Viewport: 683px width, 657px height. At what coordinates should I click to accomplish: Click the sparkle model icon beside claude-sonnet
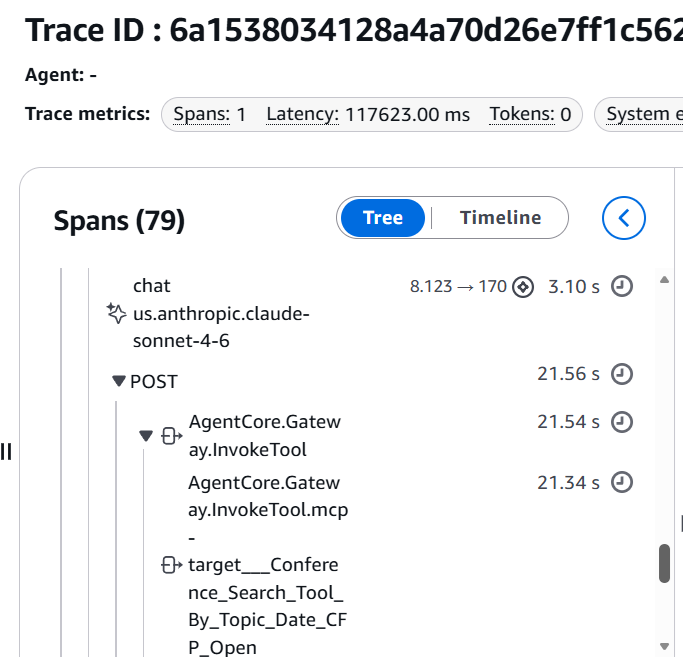tap(116, 313)
